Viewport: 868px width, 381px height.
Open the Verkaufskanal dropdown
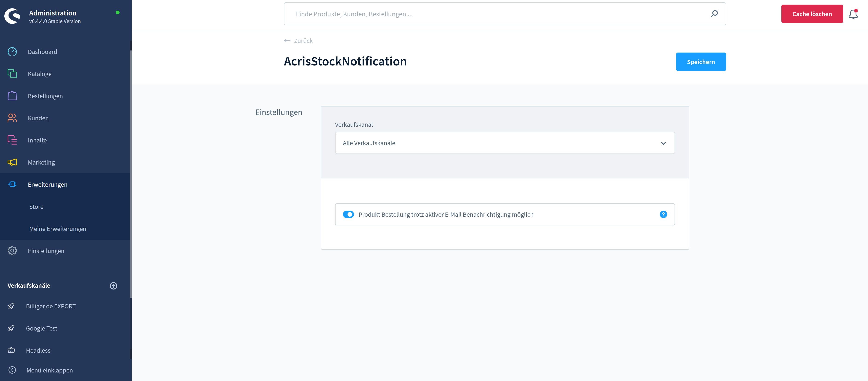pyautogui.click(x=505, y=143)
